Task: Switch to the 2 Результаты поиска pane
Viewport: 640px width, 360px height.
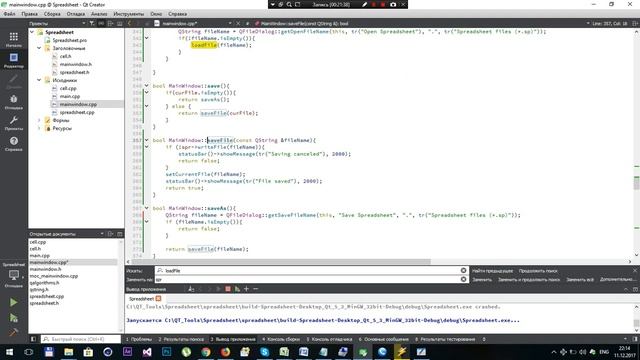Action: pyautogui.click(x=181, y=339)
